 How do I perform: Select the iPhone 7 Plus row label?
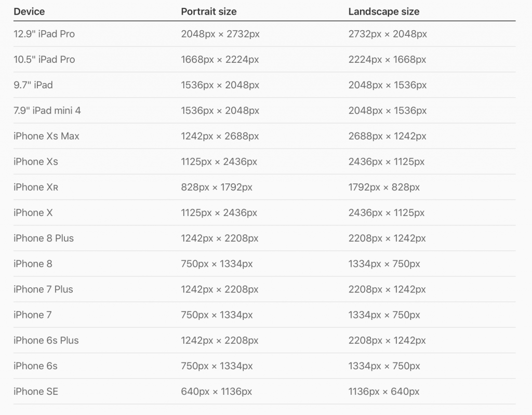(43, 289)
